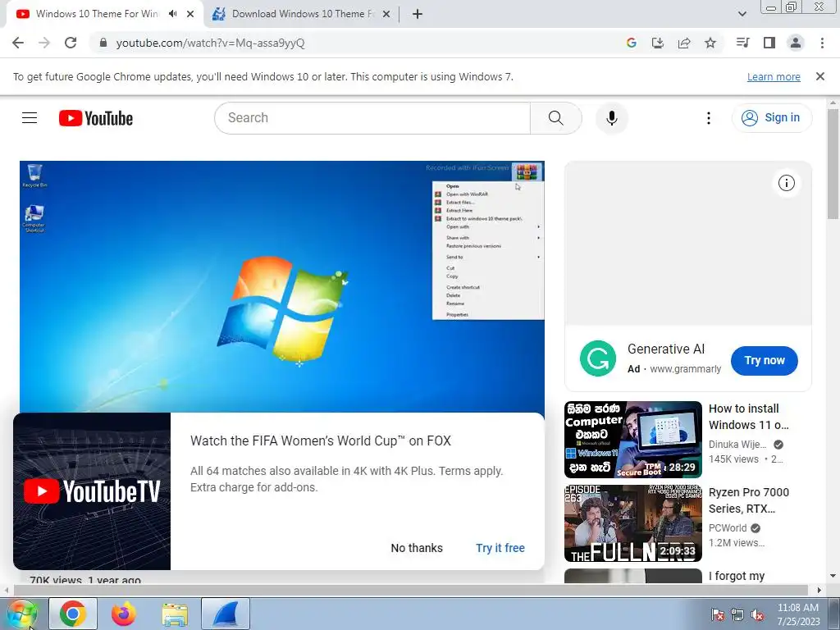This screenshot has height=630, width=840.
Task: Click the scrollbar down arrow
Action: (x=833, y=576)
